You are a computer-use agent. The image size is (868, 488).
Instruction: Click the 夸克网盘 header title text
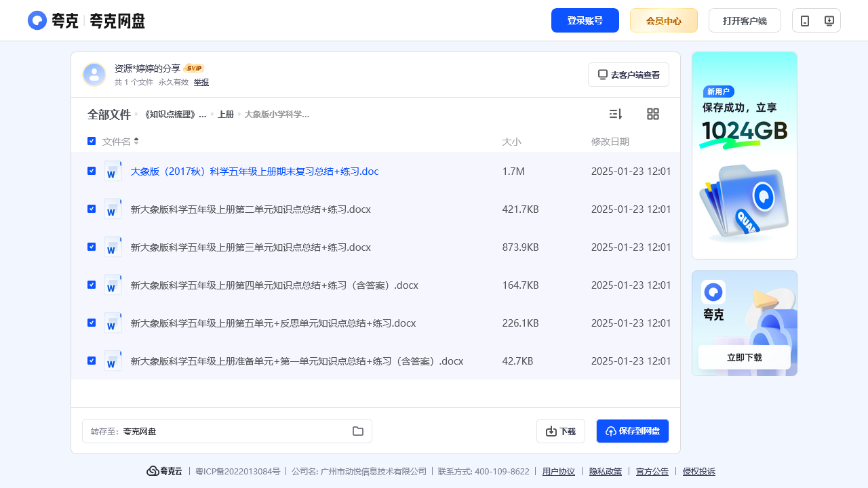117,20
